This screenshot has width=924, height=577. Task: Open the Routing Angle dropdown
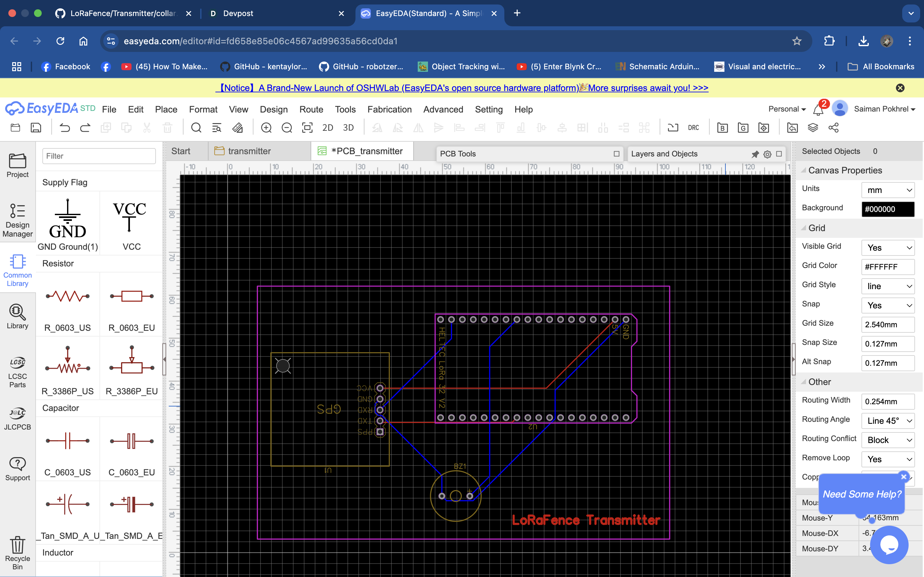point(888,421)
